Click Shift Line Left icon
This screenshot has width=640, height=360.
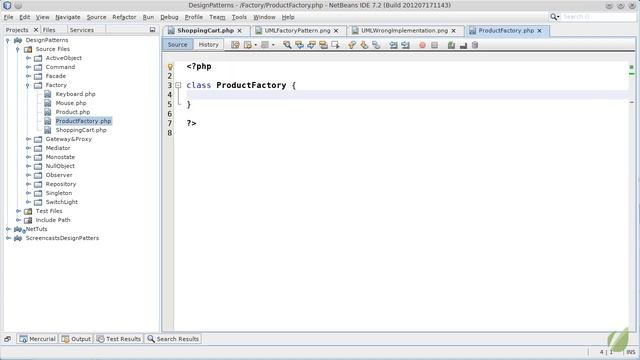coord(393,45)
